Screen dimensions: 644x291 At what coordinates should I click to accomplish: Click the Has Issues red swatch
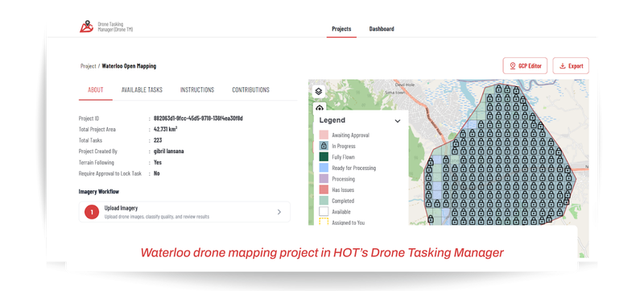pyautogui.click(x=324, y=190)
